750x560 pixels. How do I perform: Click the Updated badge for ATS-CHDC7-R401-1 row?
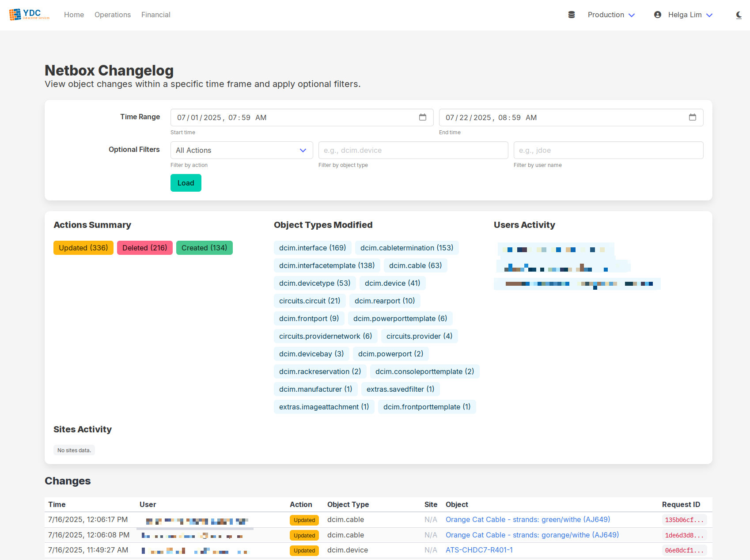pos(304,551)
